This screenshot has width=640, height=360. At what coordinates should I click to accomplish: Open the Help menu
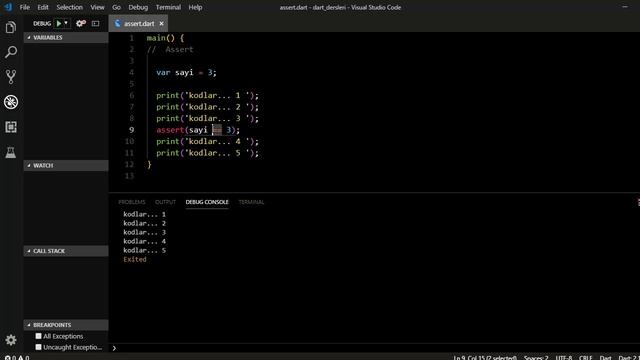point(195,7)
